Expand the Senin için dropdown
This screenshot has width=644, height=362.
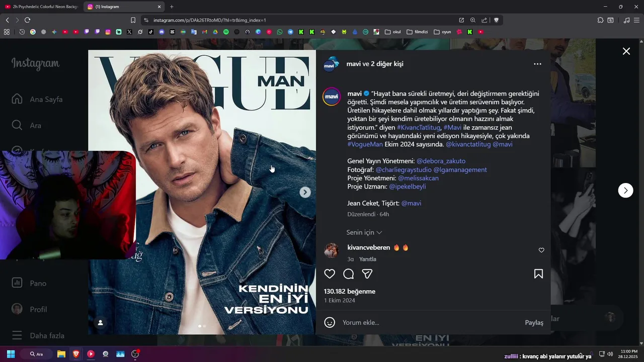364,232
